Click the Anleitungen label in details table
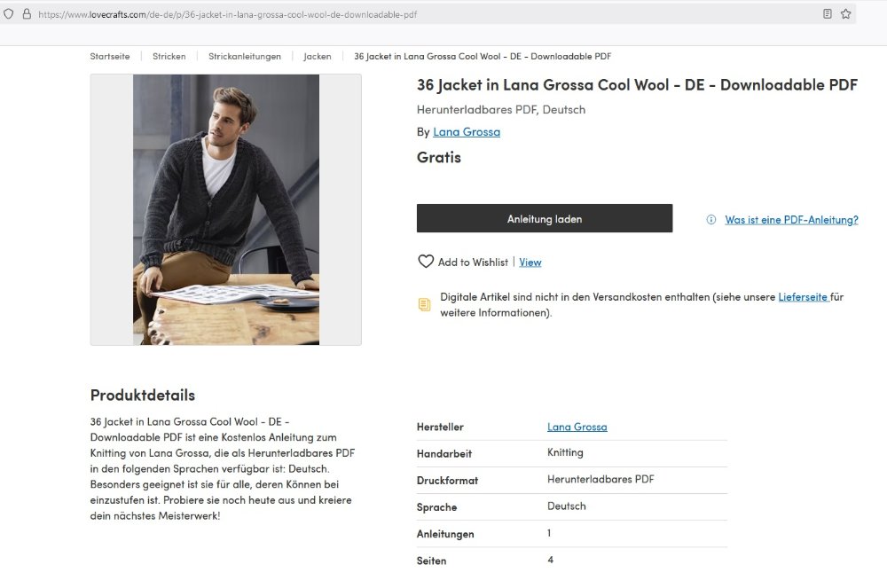The width and height of the screenshot is (887, 588). click(x=445, y=534)
